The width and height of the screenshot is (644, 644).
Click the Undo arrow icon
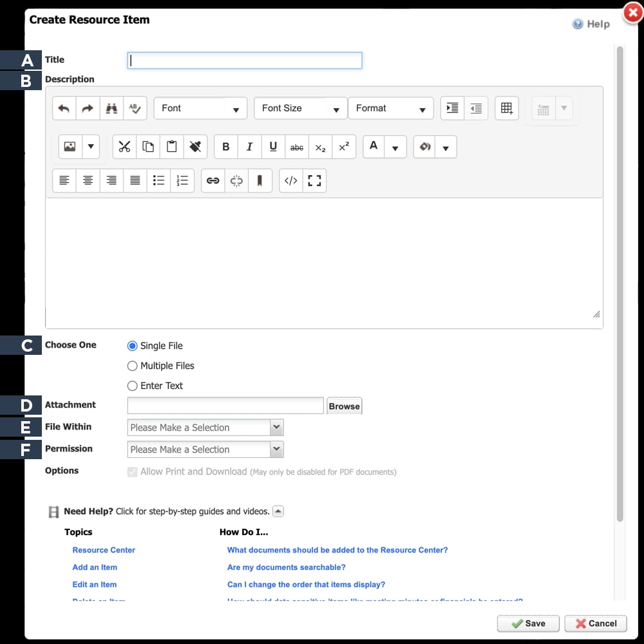pyautogui.click(x=64, y=108)
